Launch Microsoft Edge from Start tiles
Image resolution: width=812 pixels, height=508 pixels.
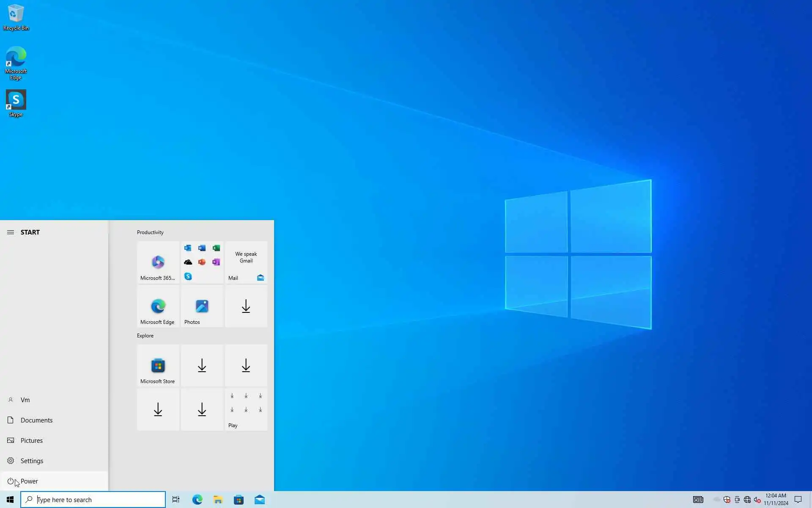point(158,306)
